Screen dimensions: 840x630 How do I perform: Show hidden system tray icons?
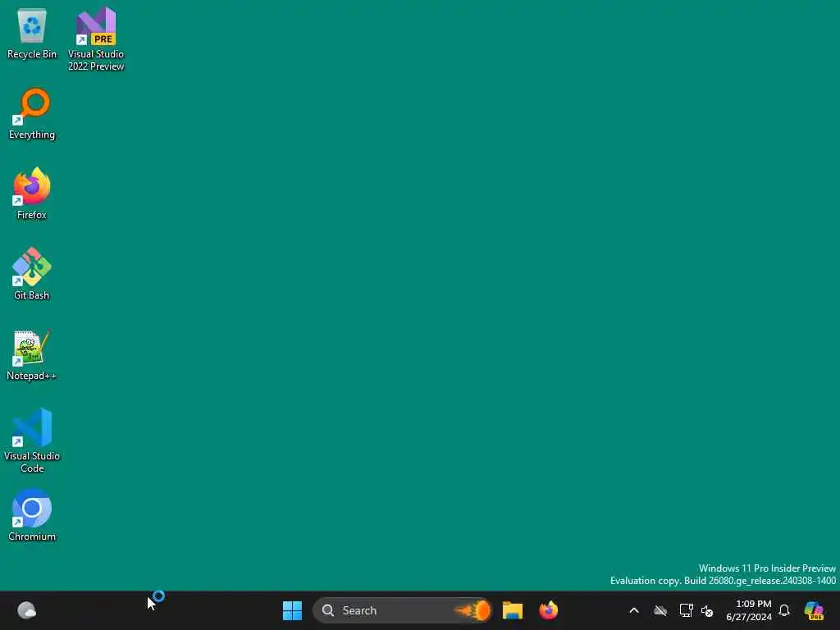pyautogui.click(x=634, y=610)
